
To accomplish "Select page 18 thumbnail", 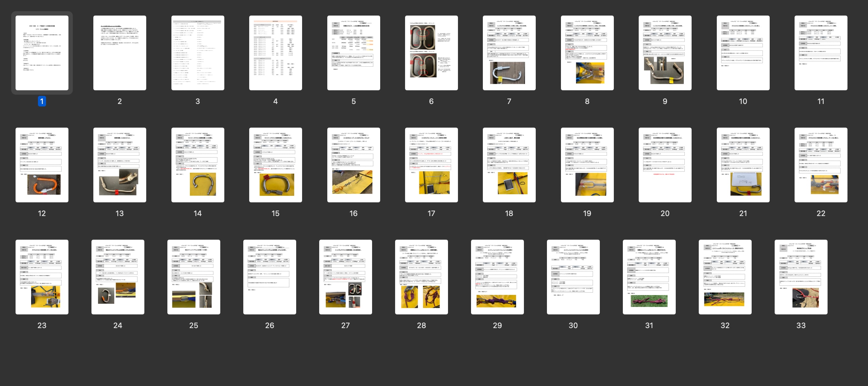I will tap(509, 164).
